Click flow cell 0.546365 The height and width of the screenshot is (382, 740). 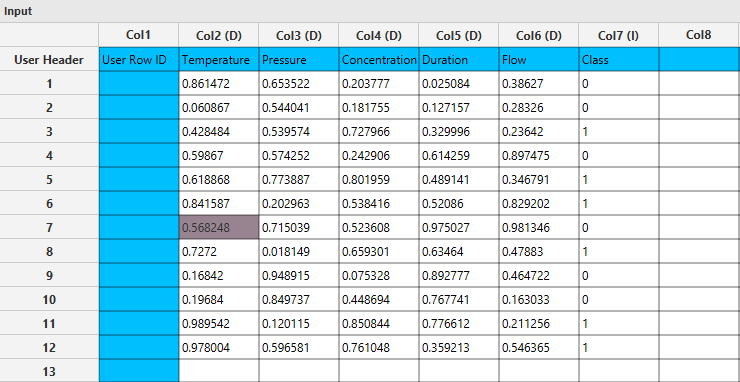[539, 348]
